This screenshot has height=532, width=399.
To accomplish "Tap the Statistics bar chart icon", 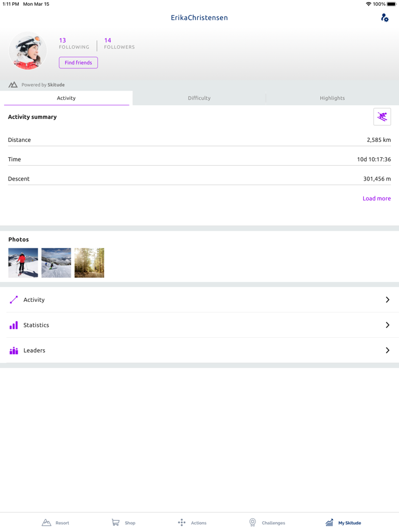I will click(x=14, y=325).
